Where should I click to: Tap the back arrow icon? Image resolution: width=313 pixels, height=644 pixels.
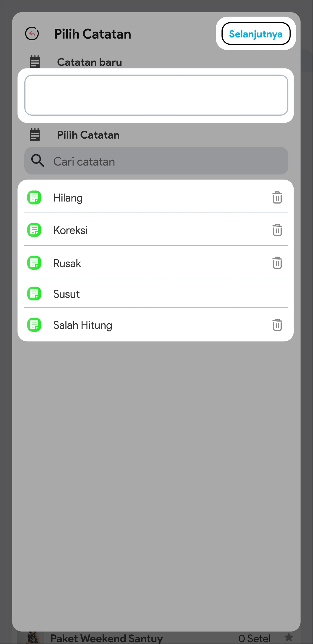[32, 34]
